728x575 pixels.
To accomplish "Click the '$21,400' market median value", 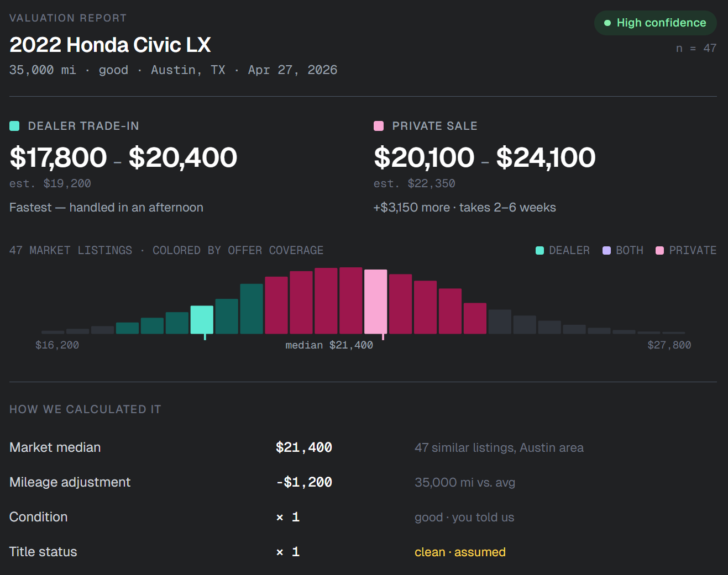I will [x=304, y=447].
